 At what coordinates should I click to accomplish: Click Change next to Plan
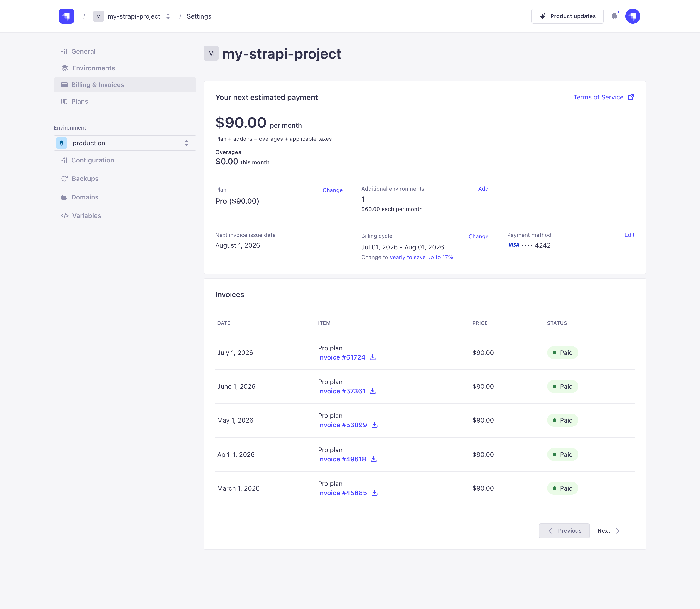pos(332,190)
